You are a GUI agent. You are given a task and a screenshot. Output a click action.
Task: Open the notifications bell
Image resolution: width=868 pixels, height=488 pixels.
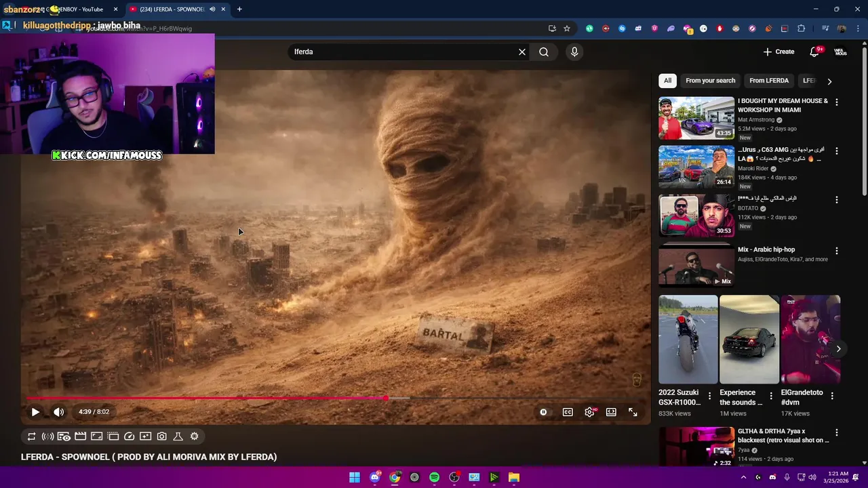pyautogui.click(x=815, y=52)
